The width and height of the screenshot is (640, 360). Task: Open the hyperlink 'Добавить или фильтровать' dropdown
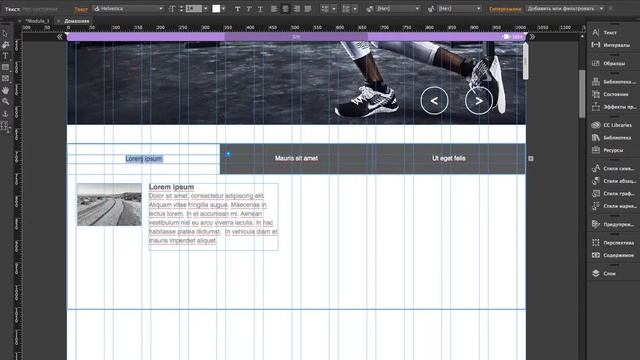[x=565, y=9]
